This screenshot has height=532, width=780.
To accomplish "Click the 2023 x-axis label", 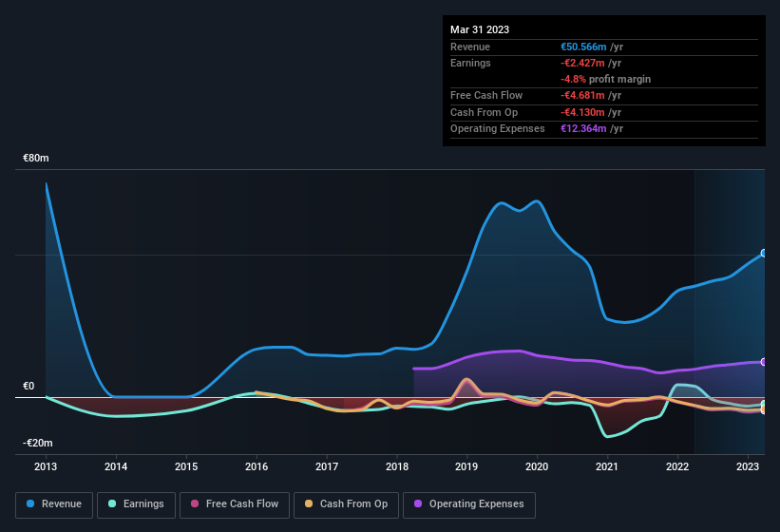I will point(748,466).
